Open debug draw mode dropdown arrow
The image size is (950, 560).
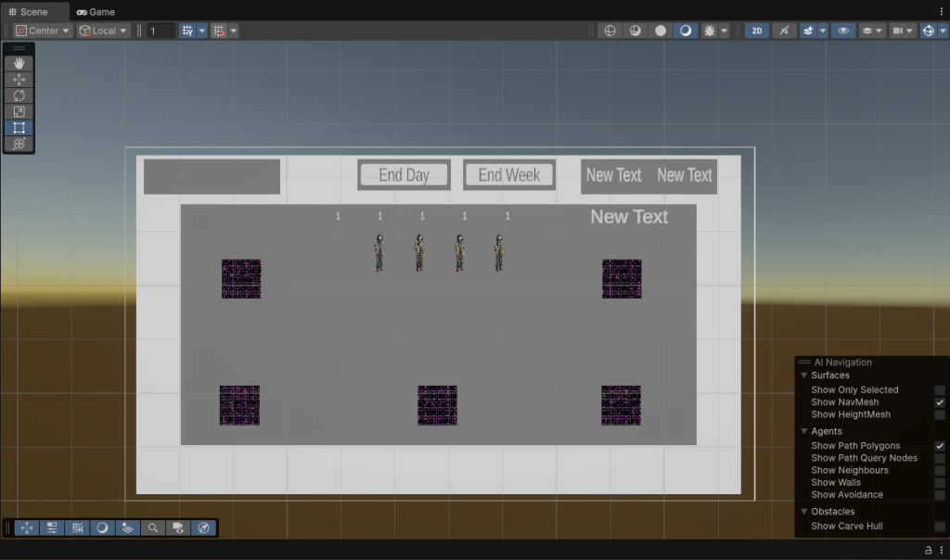tap(724, 31)
